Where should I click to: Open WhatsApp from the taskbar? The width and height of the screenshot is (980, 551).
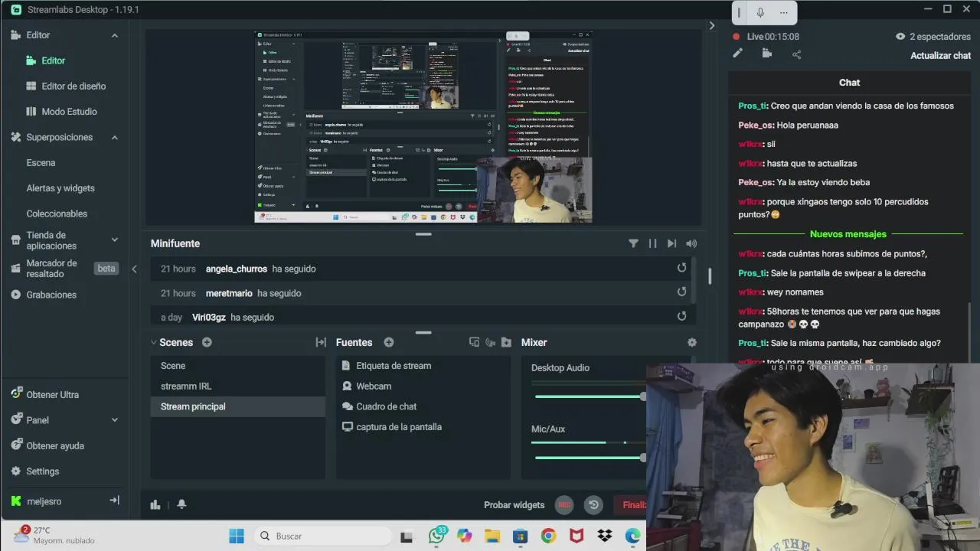436,536
